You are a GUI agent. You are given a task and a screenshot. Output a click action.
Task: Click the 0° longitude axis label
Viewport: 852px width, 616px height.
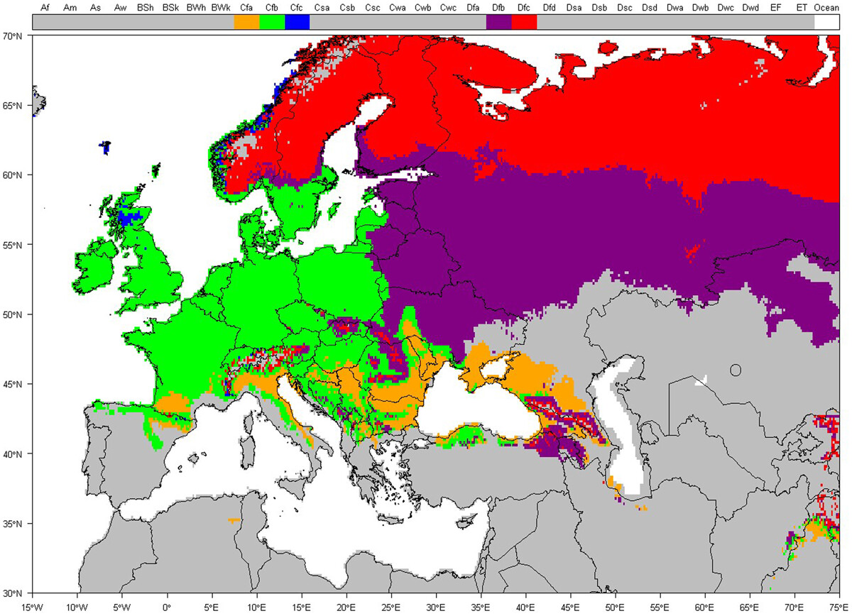coord(166,607)
